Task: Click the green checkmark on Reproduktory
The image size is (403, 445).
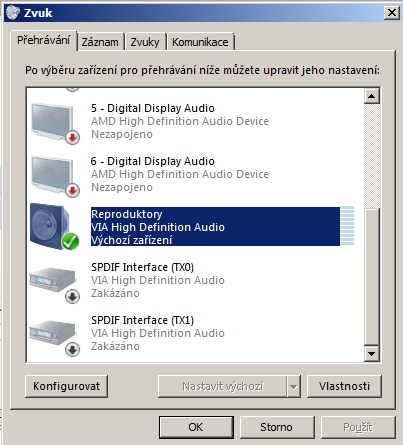Action: click(70, 242)
